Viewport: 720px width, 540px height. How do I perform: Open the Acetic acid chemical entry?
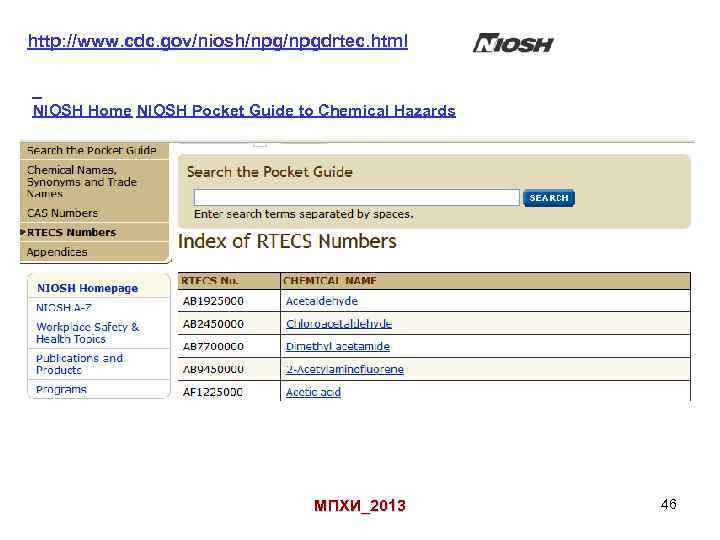pos(313,392)
